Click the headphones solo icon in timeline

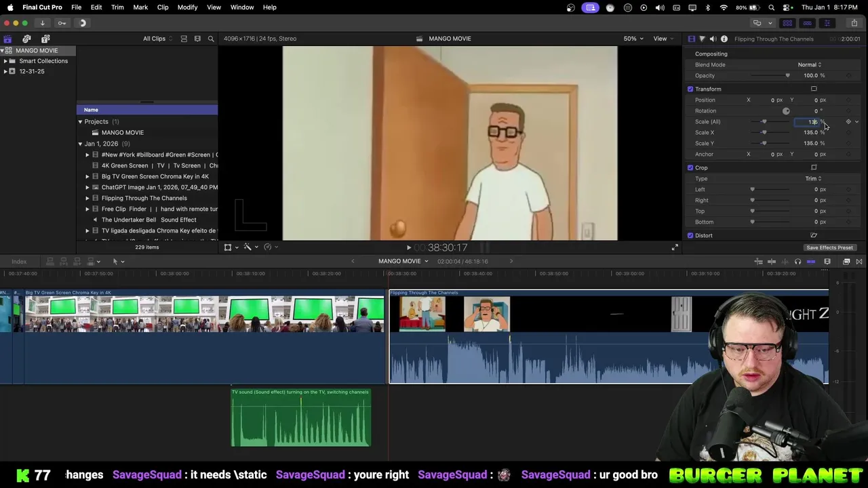point(797,262)
